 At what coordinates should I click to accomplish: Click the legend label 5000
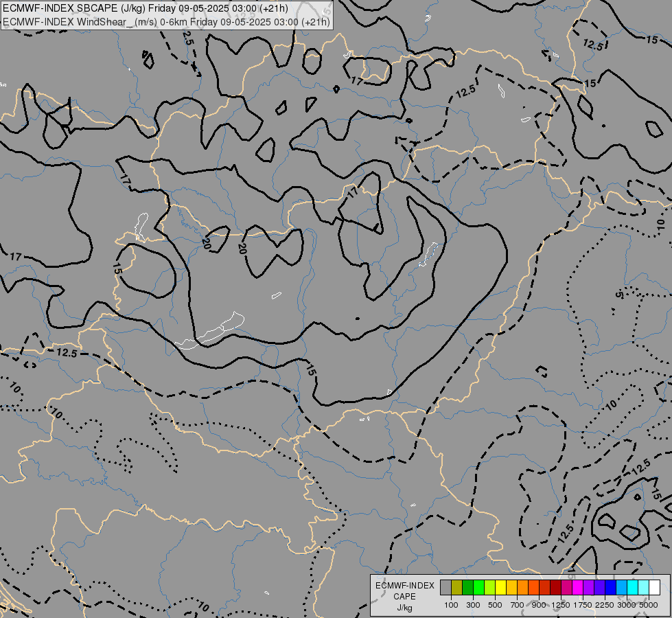649,605
